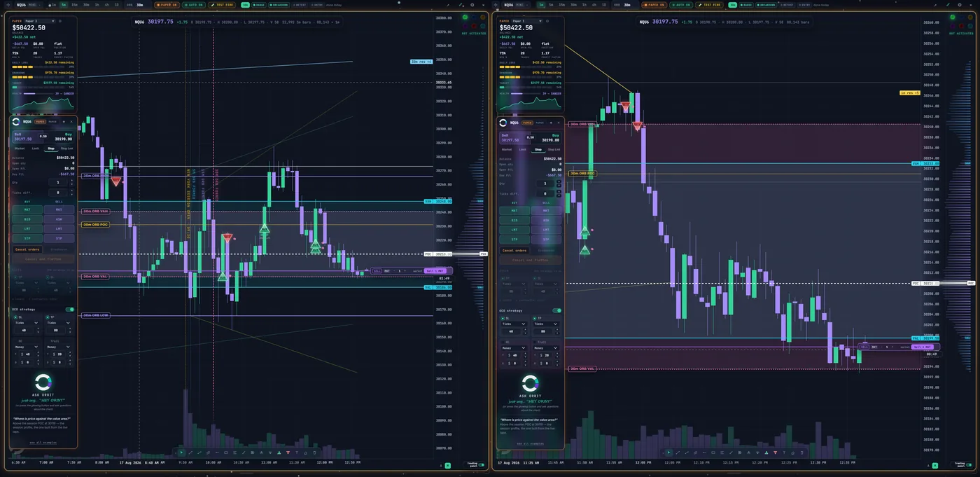Toggle Trading panel switch at left chart bottom

tap(482, 464)
